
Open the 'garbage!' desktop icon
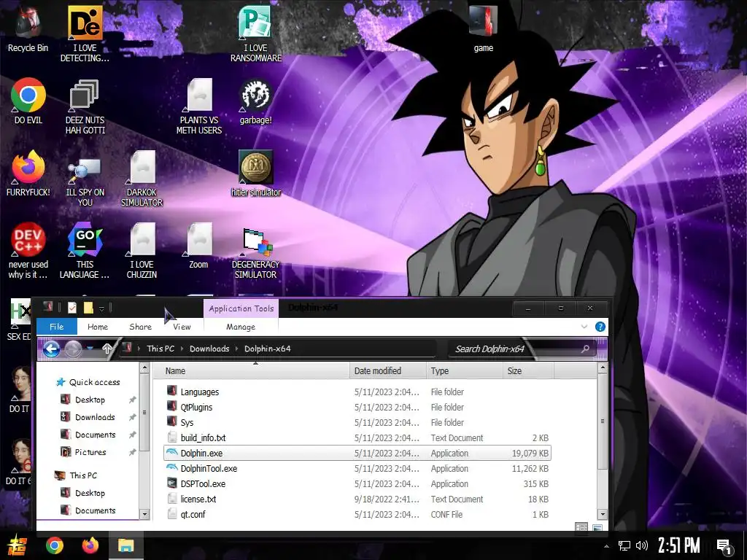pyautogui.click(x=256, y=101)
